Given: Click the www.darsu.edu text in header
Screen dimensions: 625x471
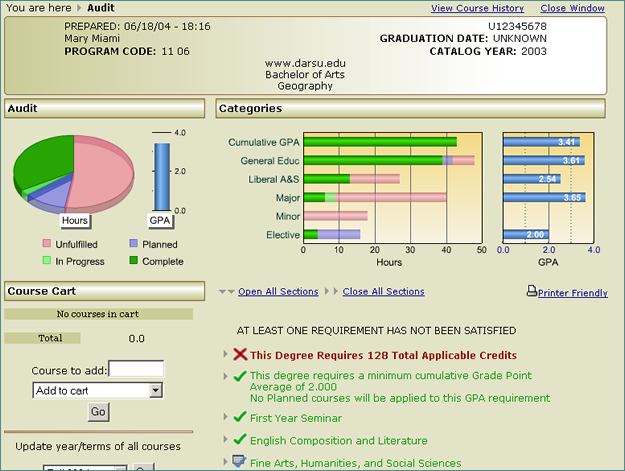Looking at the screenshot, I should [x=305, y=63].
